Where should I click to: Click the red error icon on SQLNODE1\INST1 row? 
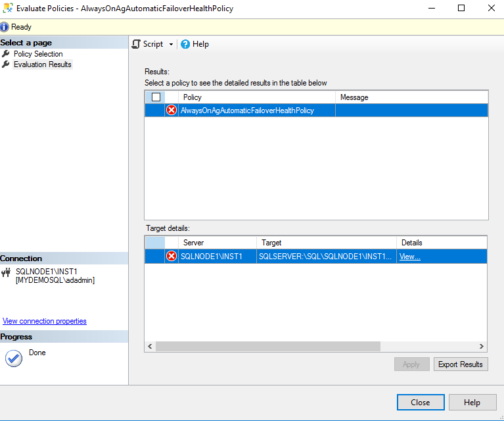172,256
